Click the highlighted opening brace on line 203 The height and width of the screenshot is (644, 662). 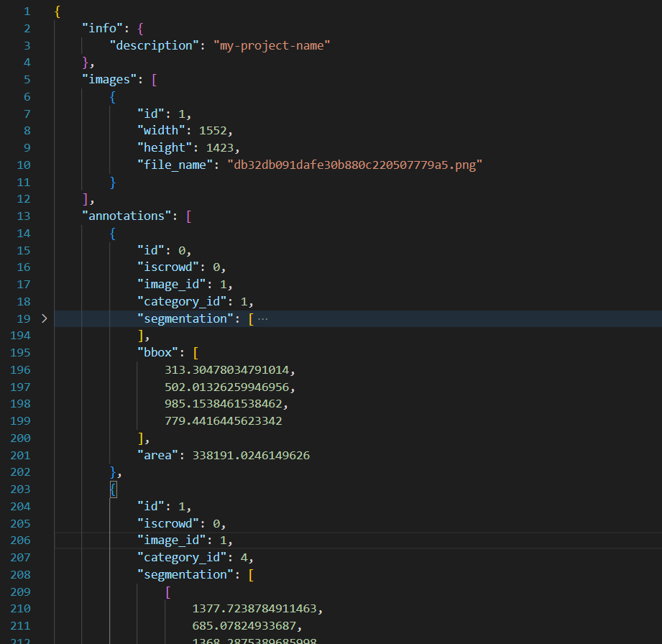[113, 489]
